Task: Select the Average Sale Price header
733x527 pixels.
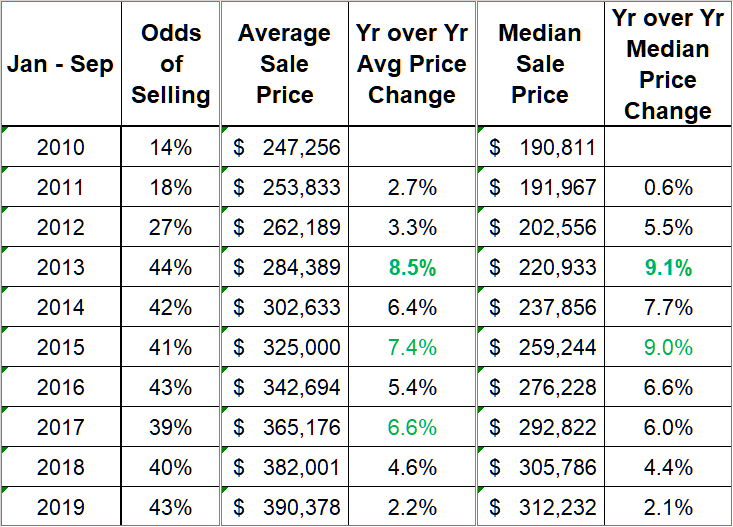Action: pos(285,65)
